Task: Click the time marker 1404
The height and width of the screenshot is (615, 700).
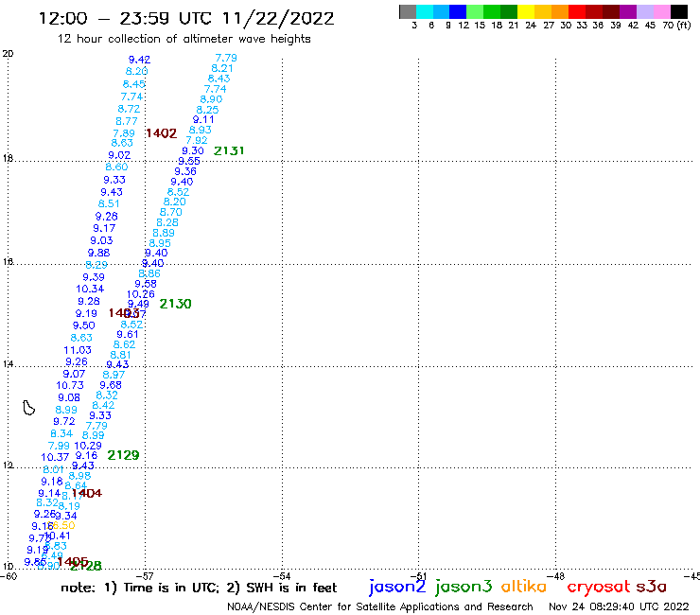Action: (87, 493)
